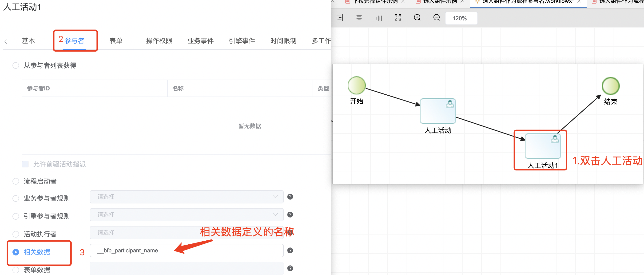Click the vertical distribute toolbar icon
This screenshot has height=275, width=644.
point(379,18)
